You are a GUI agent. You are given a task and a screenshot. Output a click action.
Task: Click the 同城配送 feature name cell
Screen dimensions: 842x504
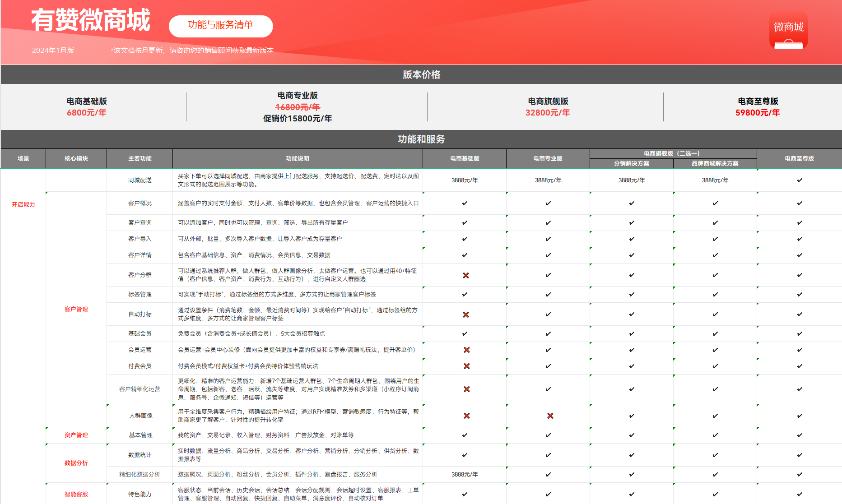click(140, 180)
